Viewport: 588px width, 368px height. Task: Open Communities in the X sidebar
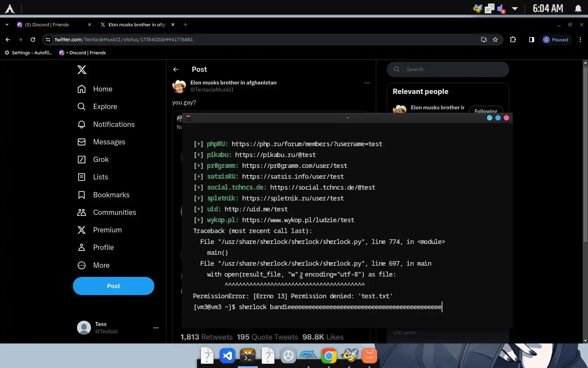click(107, 212)
